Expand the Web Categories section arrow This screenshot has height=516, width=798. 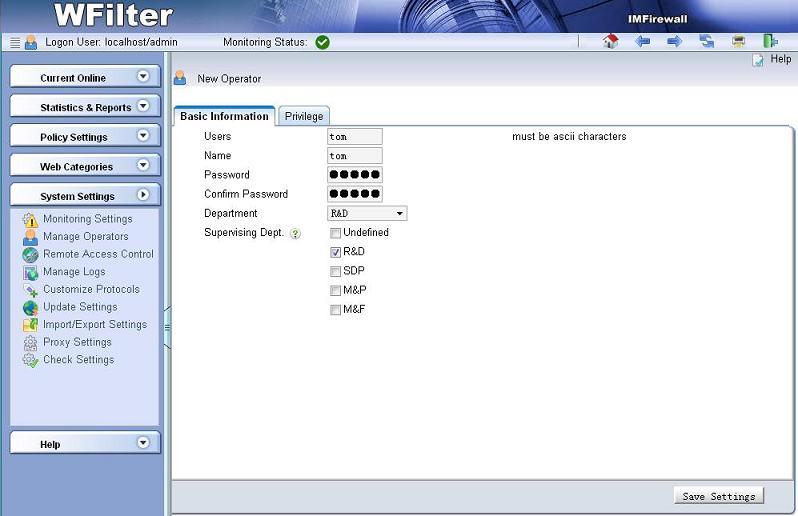143,165
